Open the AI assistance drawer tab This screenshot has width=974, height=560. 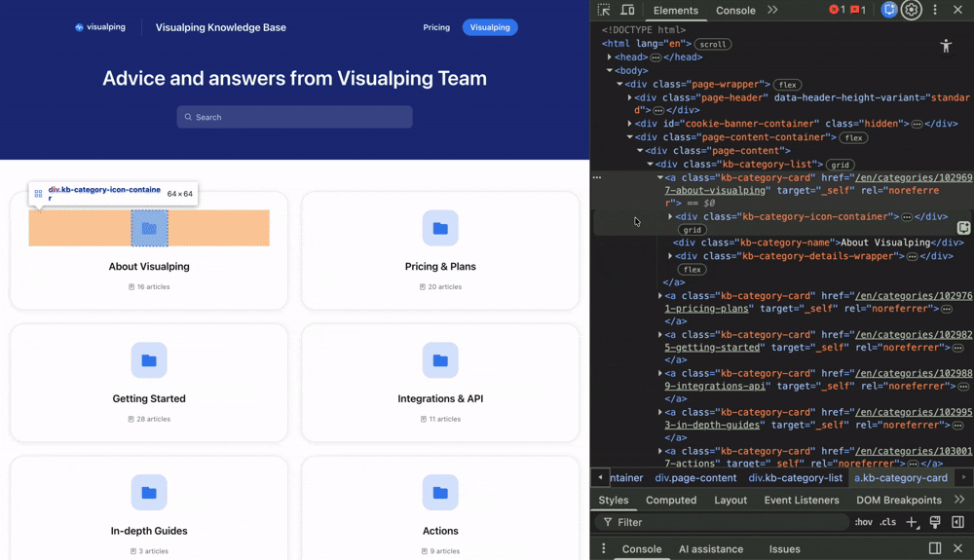[711, 549]
